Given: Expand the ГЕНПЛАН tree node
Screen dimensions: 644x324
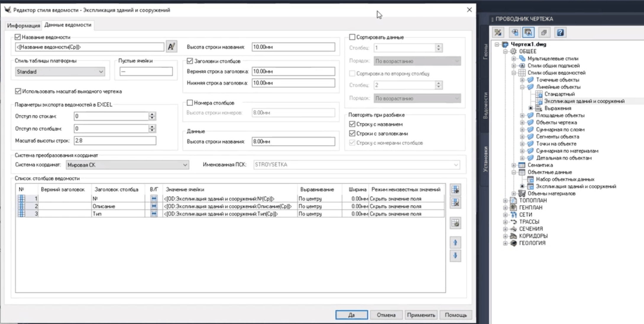Looking at the screenshot, I should 505,208.
